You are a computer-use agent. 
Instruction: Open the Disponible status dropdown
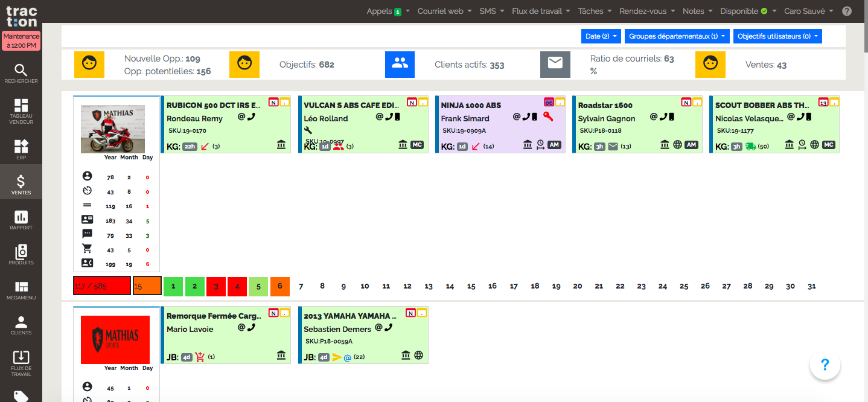(x=748, y=11)
